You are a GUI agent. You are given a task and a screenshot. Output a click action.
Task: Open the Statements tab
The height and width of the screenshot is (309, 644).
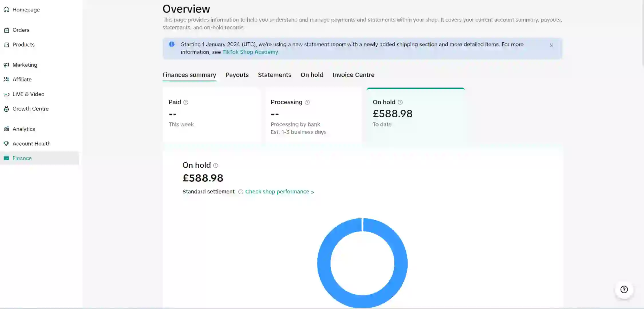pos(274,75)
